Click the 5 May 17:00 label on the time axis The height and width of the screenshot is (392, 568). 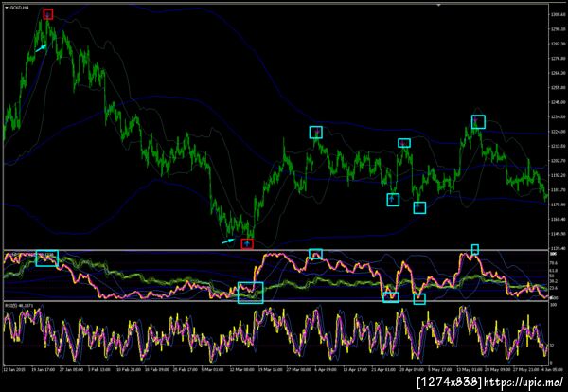click(440, 370)
